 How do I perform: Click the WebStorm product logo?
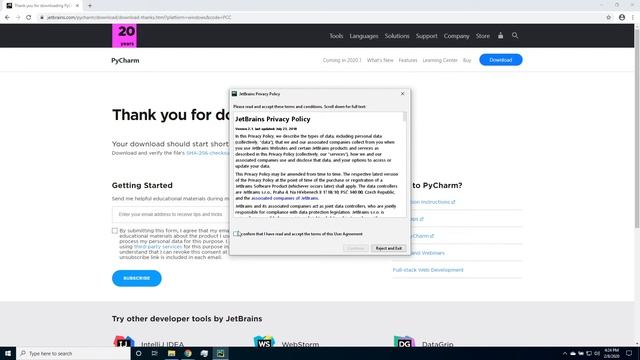pos(264,342)
